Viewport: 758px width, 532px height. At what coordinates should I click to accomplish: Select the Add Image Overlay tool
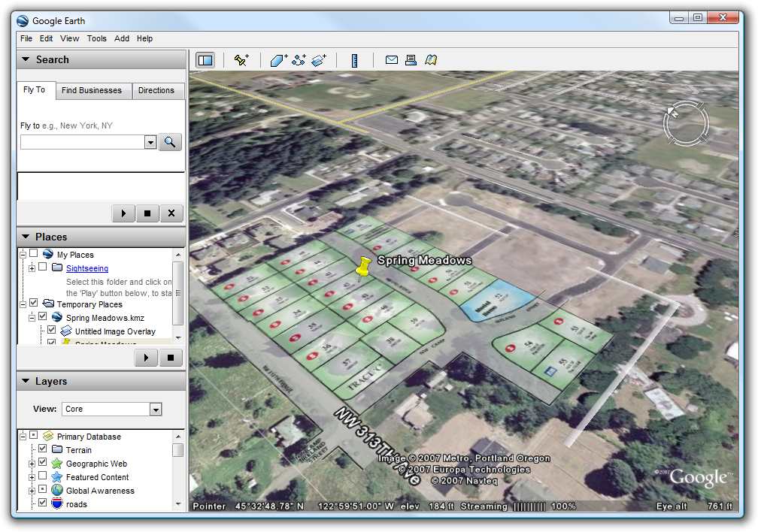coord(319,60)
